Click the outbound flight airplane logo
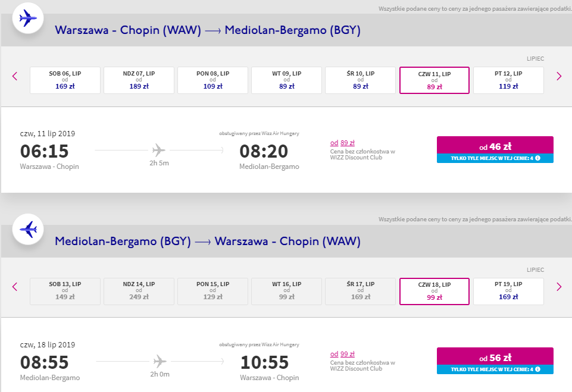Image resolution: width=572 pixels, height=392 pixels. tap(28, 19)
